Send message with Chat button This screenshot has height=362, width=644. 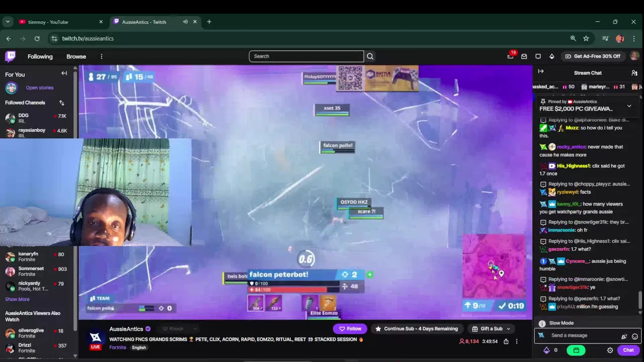pos(628,350)
